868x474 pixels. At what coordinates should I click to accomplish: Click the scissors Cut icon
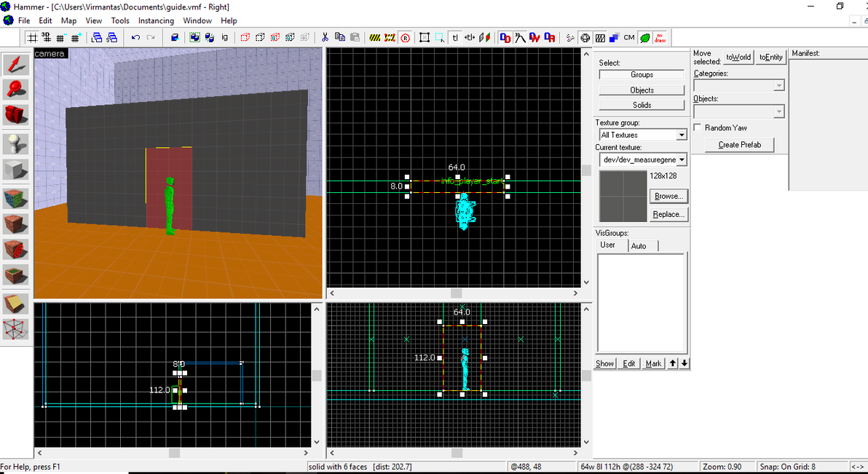324,38
